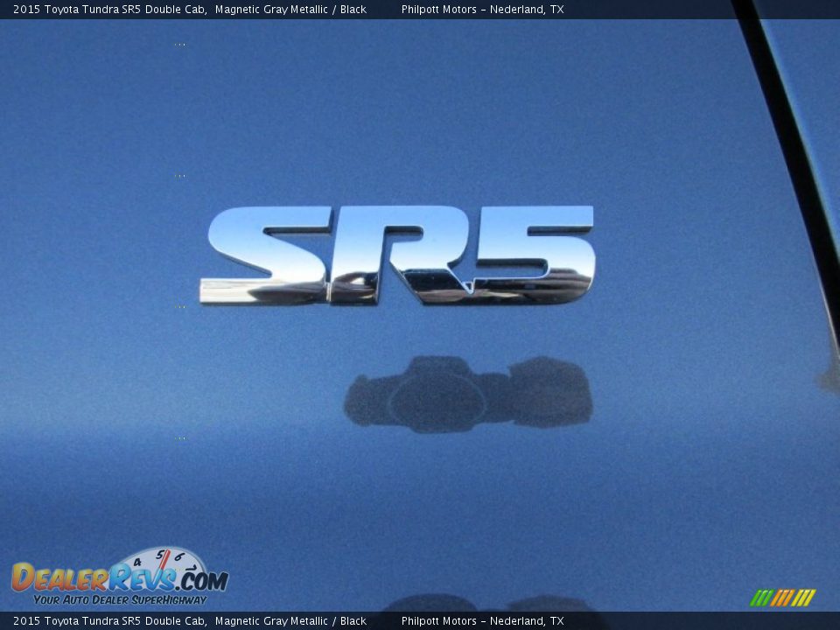The image size is (840, 630).
Task: Click the 'Your Auto Dealer SuperHighway' tagline
Action: pyautogui.click(x=120, y=600)
